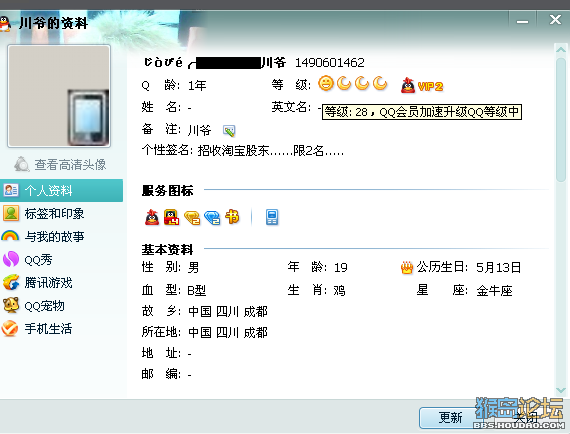Click the remark value 川爷
Image resolution: width=570 pixels, height=434 pixels.
coord(200,130)
